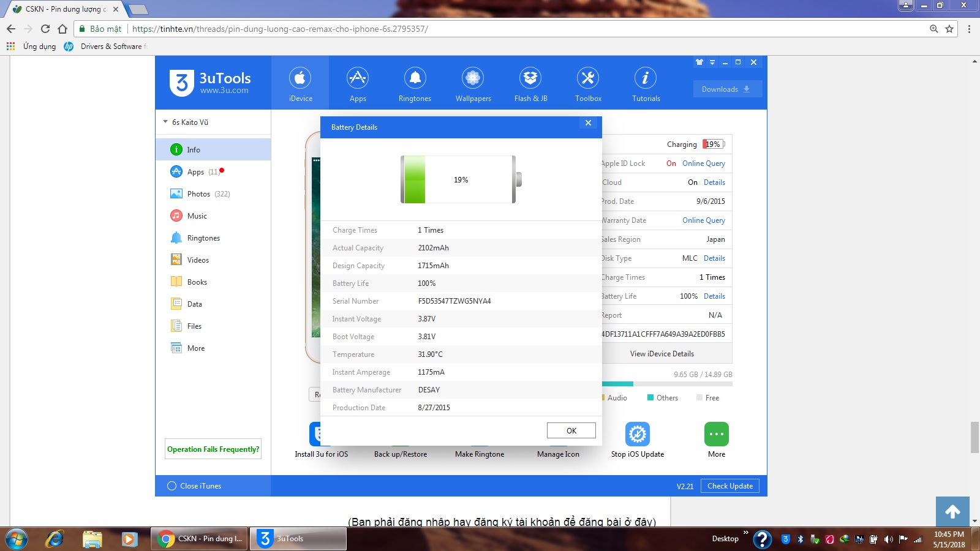Click Operation Fails Frequently button
The image size is (980, 551).
coord(213,449)
